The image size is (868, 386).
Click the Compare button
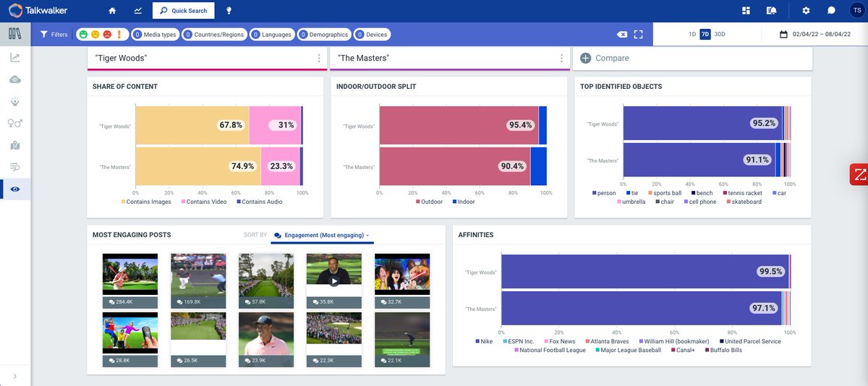tap(605, 58)
